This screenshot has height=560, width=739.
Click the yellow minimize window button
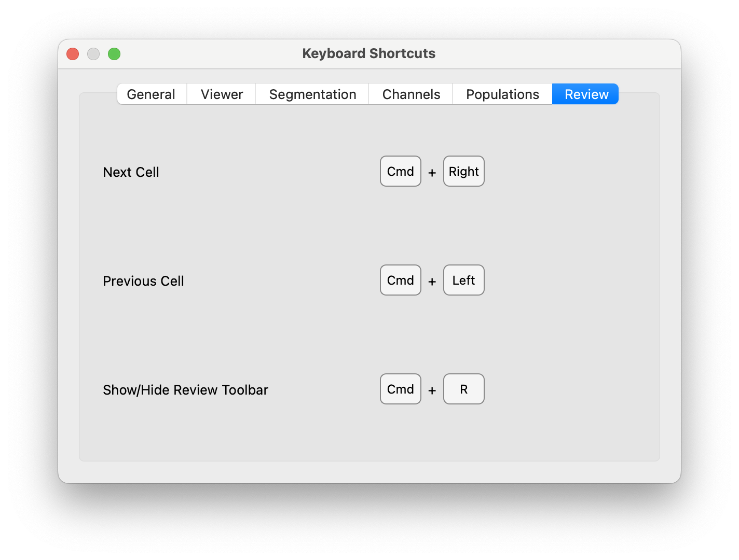coord(93,53)
